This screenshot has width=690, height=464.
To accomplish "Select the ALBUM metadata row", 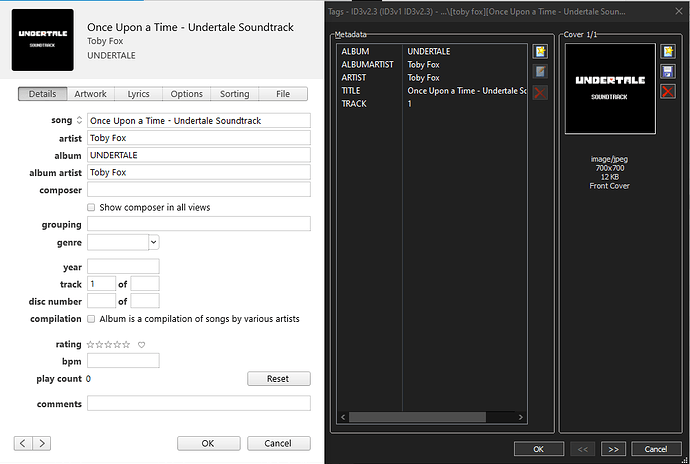I will click(432, 52).
